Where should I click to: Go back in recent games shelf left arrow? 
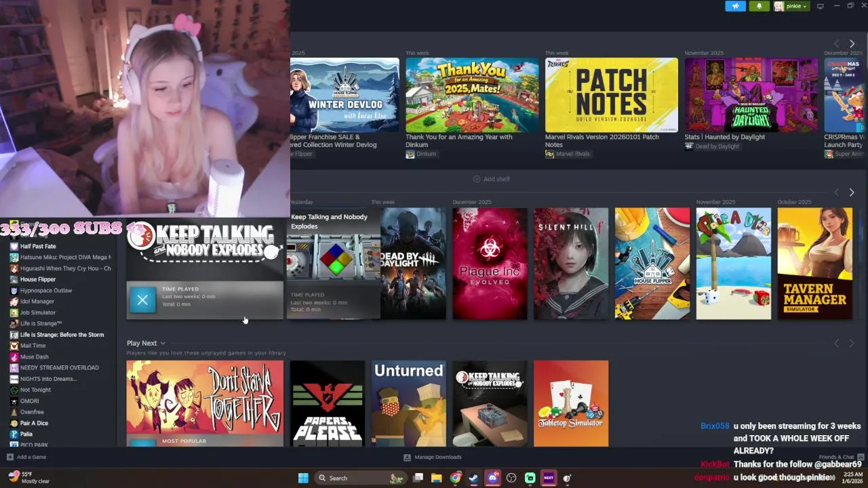tap(836, 192)
